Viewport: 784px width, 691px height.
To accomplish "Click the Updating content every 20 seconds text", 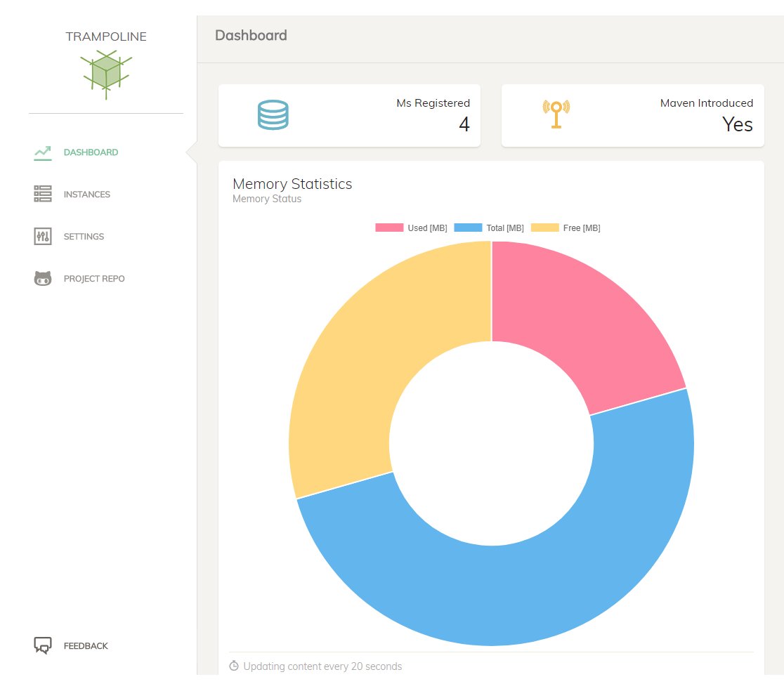I will [322, 666].
